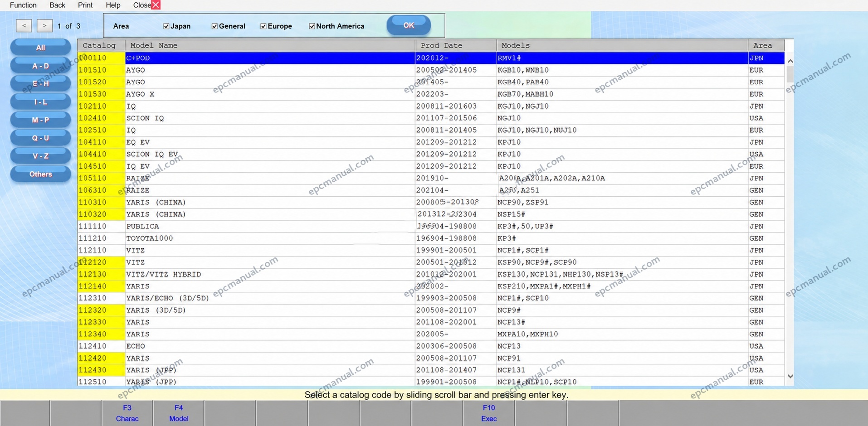
Task: Select the Others filter button
Action: click(40, 174)
